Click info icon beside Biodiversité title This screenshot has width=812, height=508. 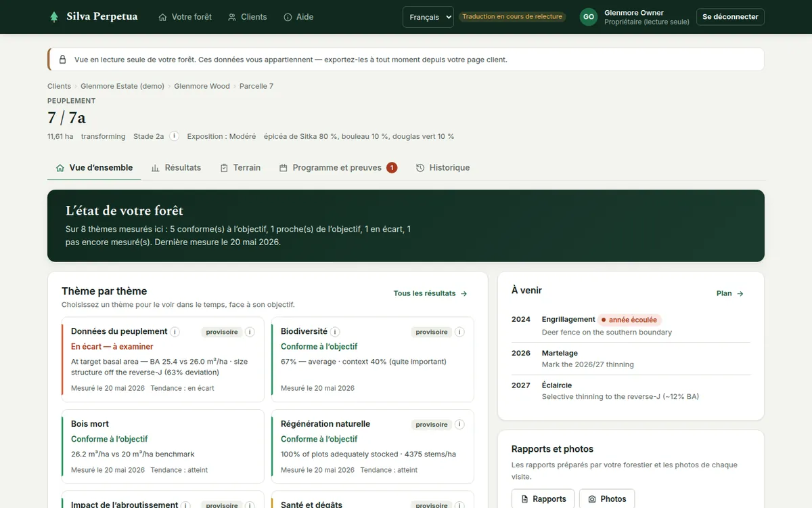click(x=335, y=332)
